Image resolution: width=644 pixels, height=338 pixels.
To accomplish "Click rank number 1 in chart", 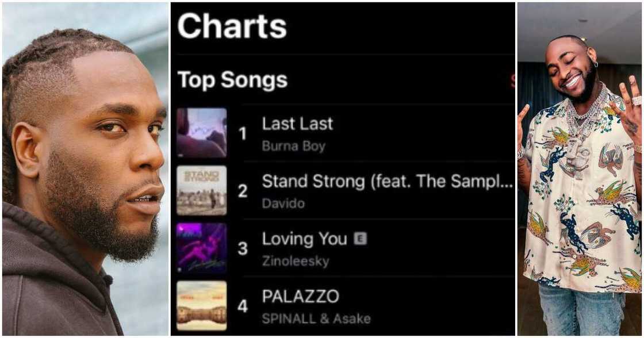I will click(x=243, y=134).
